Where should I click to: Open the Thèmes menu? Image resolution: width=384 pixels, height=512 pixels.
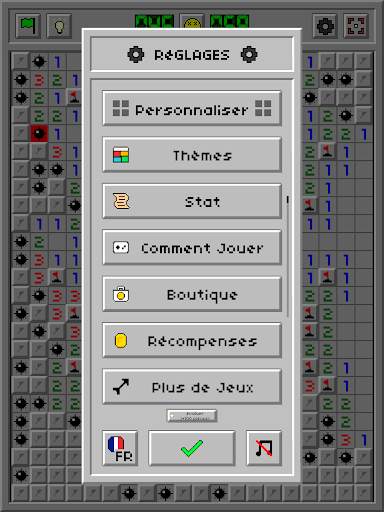[192, 155]
